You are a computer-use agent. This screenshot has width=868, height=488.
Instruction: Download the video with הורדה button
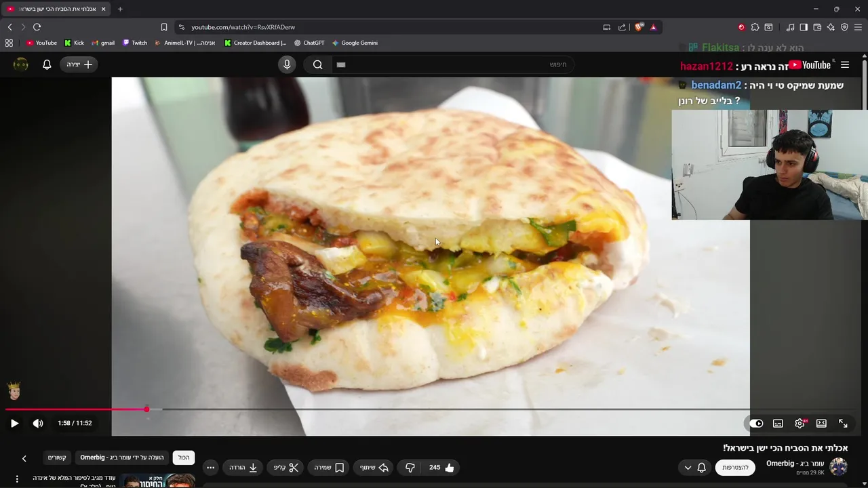(243, 468)
